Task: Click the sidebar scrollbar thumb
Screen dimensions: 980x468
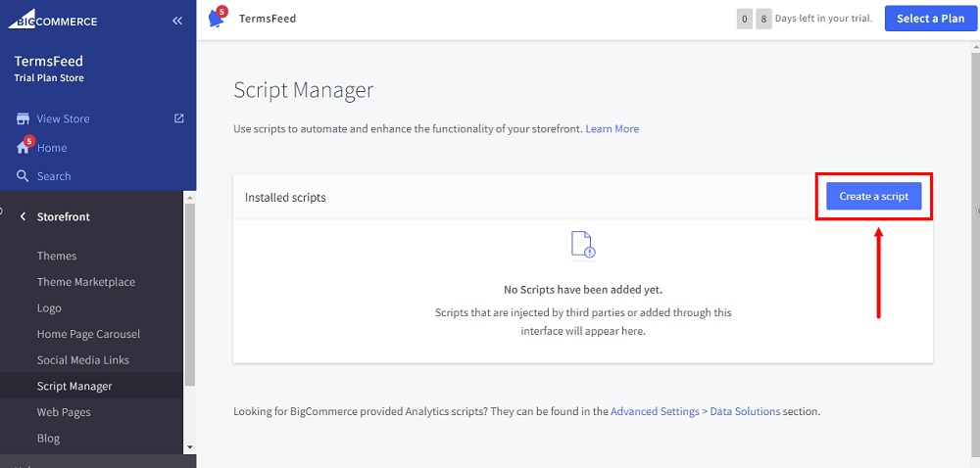Action: tap(190, 294)
